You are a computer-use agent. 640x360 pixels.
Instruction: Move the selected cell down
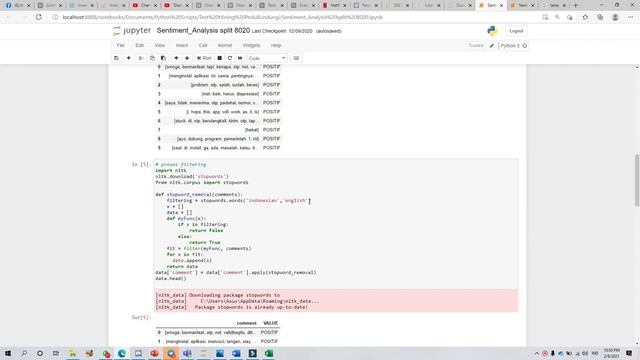click(187, 58)
